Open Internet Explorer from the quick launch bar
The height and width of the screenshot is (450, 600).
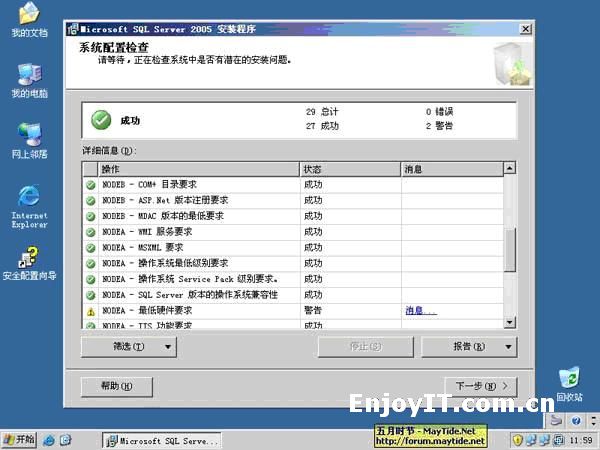[x=49, y=440]
